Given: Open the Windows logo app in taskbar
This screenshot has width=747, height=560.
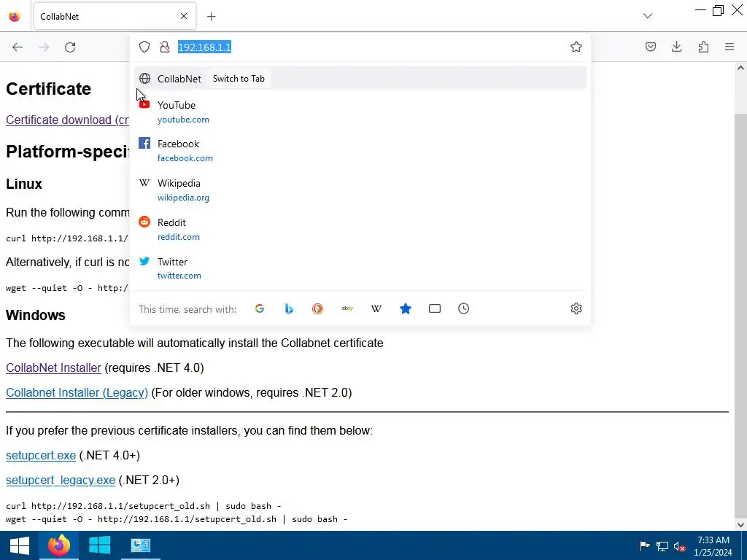Looking at the screenshot, I should pos(99,545).
